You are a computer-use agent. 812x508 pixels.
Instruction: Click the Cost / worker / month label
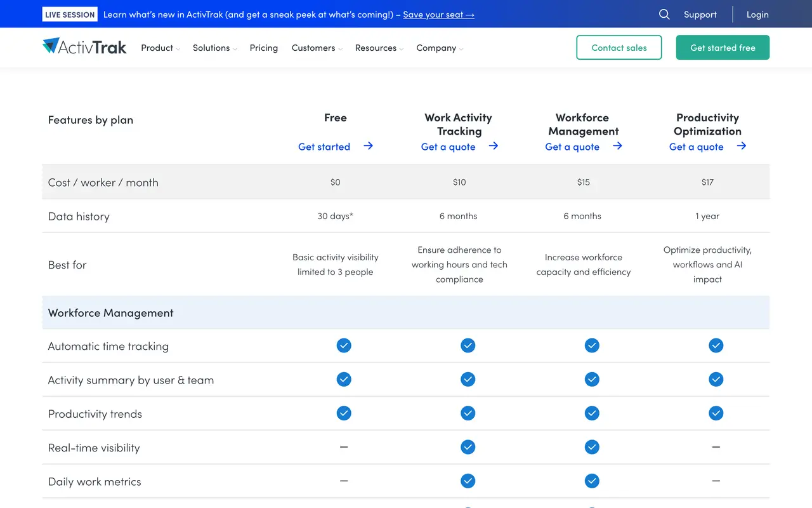pos(103,182)
